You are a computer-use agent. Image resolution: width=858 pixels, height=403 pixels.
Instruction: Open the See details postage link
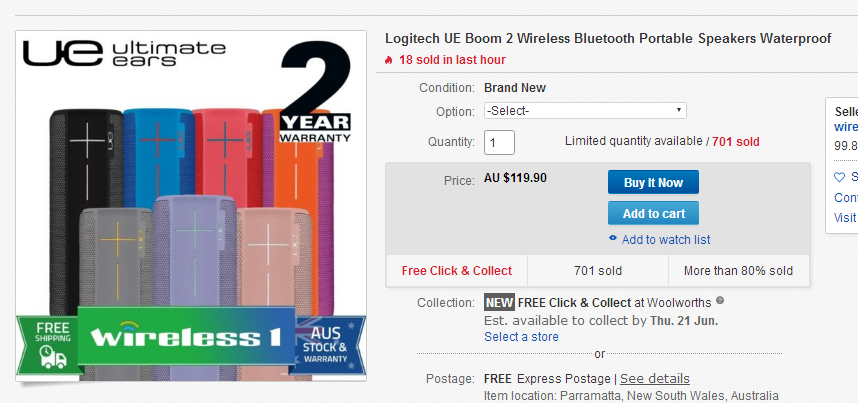tap(654, 378)
